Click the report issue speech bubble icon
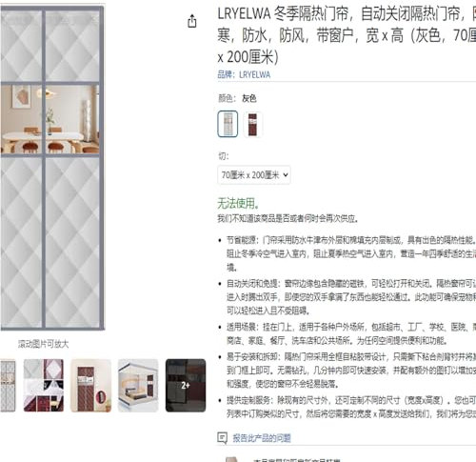 [x=222, y=438]
